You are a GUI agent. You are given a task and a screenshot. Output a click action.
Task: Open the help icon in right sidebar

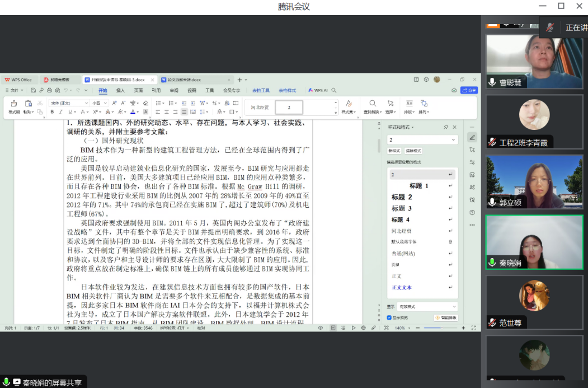click(x=472, y=213)
